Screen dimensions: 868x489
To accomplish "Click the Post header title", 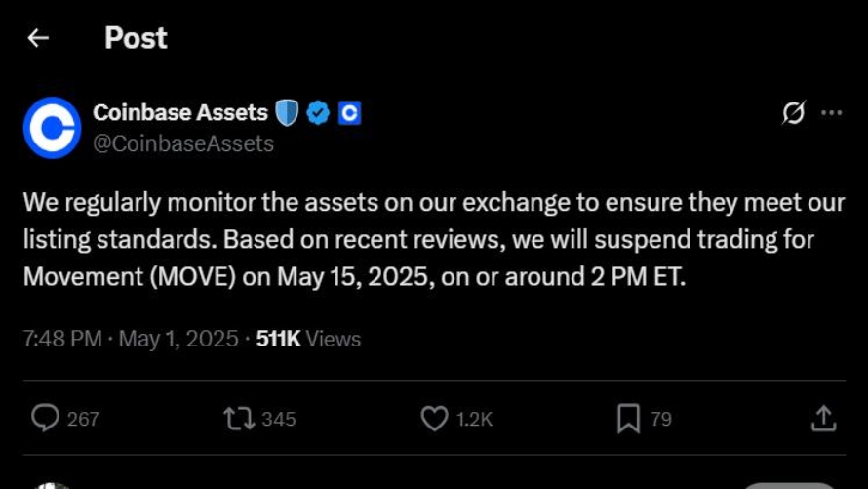I will tap(136, 38).
